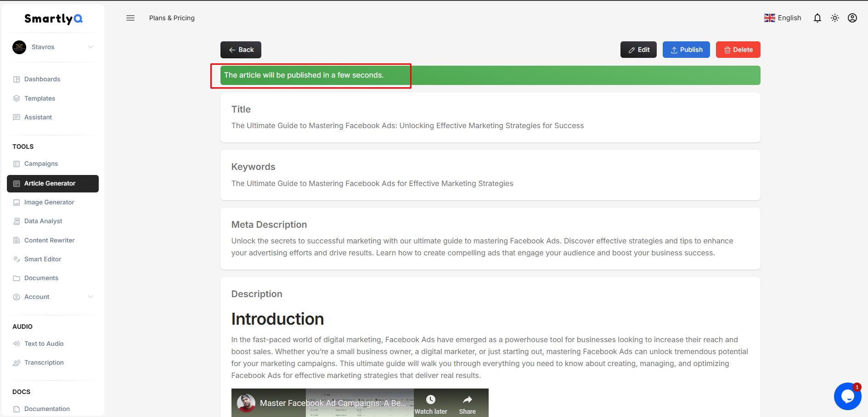Click the UK flag language icon

(770, 18)
